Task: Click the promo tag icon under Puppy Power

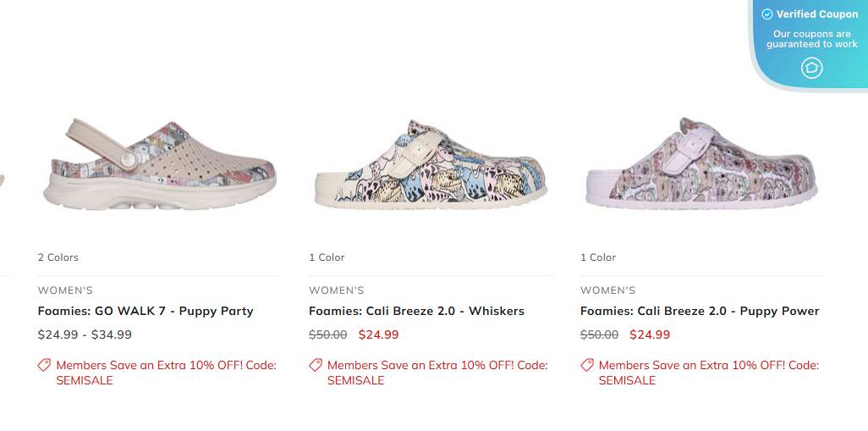Action: tap(587, 365)
